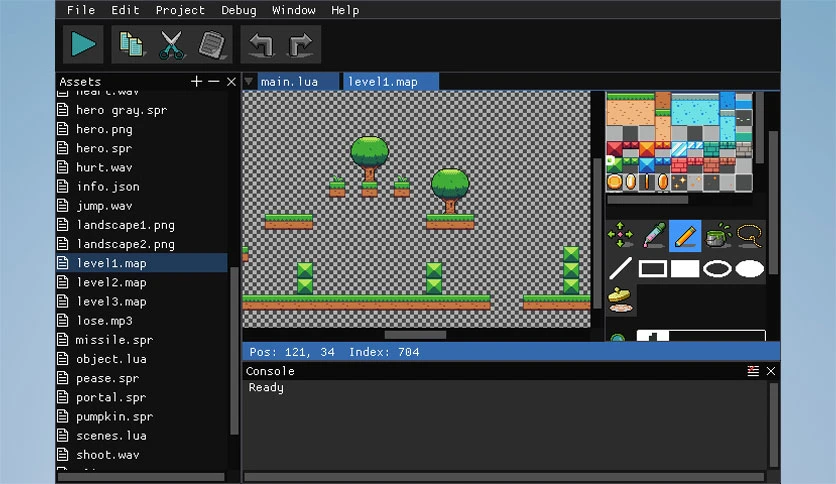Add a new asset with the plus icon
The width and height of the screenshot is (836, 484).
[196, 82]
